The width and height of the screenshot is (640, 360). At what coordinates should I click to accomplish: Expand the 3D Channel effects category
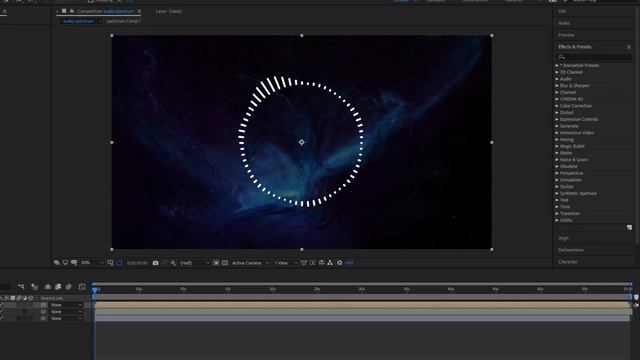point(557,72)
